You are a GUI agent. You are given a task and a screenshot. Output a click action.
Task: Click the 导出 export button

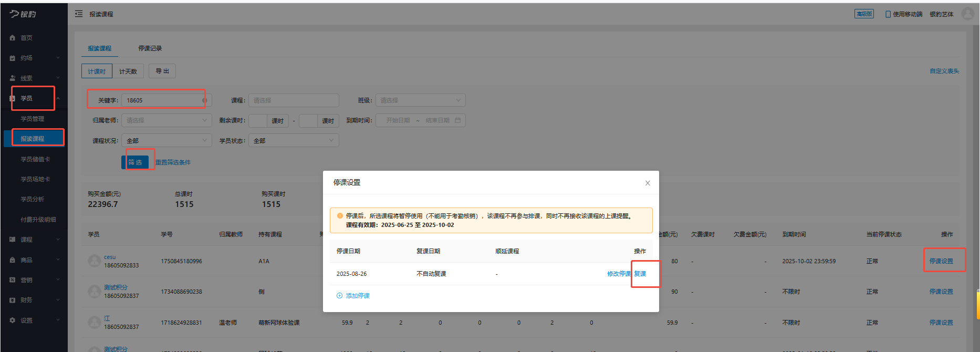click(162, 71)
